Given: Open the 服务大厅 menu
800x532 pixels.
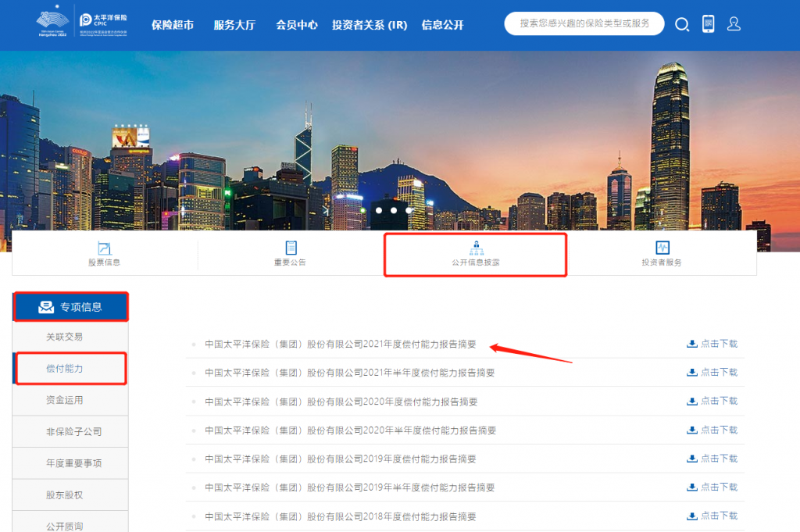Looking at the screenshot, I should (234, 24).
